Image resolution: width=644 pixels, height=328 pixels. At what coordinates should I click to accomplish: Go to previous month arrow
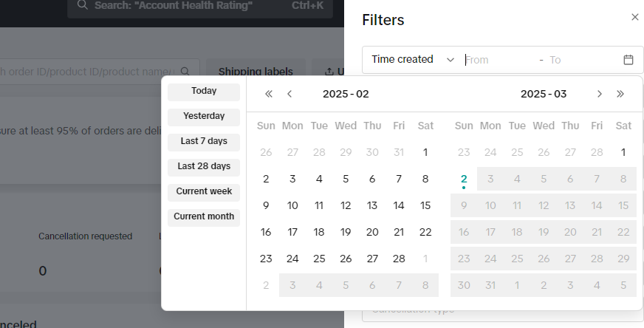290,94
